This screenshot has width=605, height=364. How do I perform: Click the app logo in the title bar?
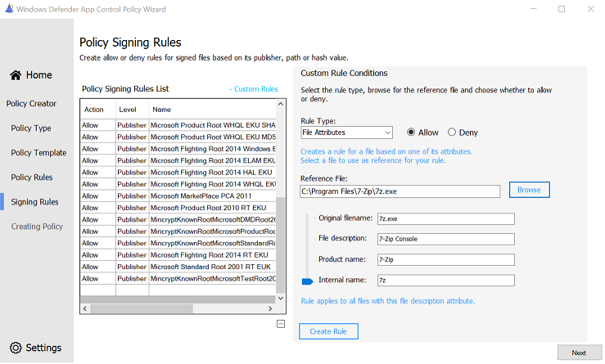(x=9, y=9)
